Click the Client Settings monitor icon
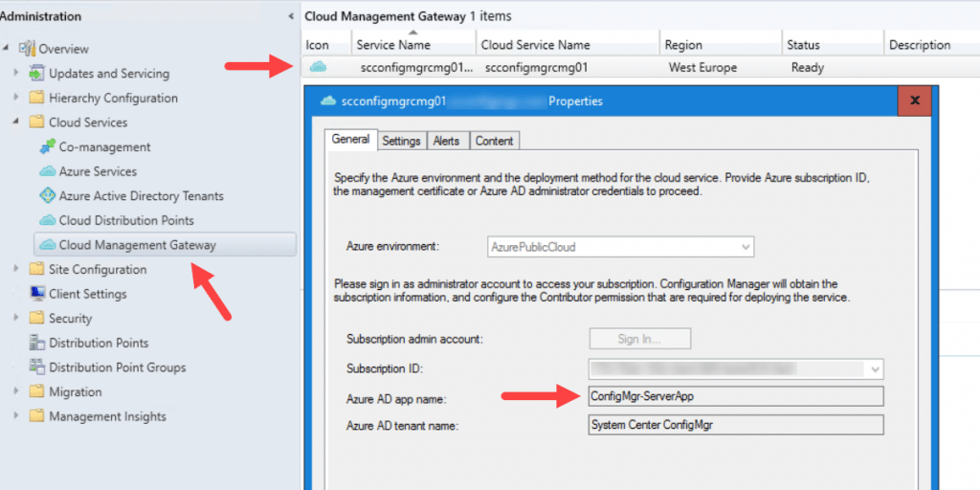Image resolution: width=980 pixels, height=490 pixels. [x=37, y=294]
